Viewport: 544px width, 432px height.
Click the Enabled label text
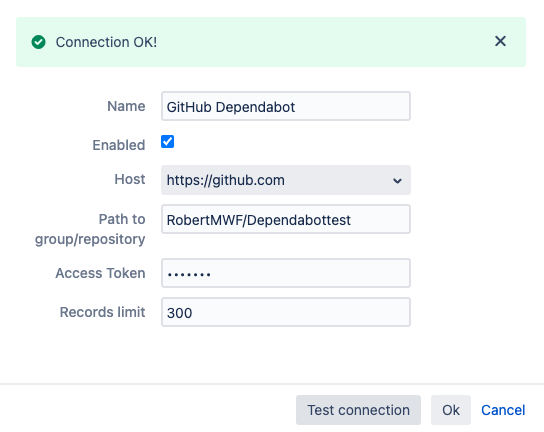click(119, 145)
